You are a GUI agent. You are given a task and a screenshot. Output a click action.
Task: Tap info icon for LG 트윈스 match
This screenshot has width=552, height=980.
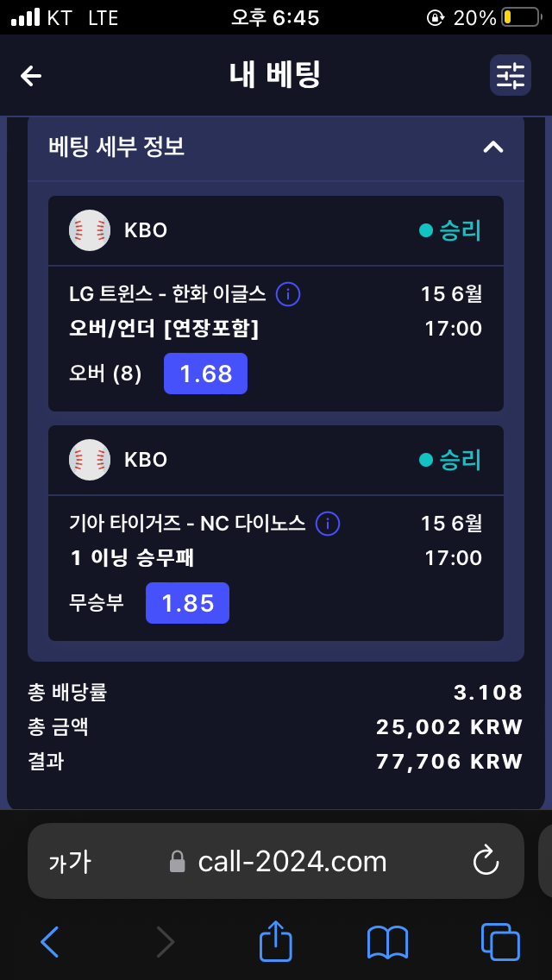(288, 294)
